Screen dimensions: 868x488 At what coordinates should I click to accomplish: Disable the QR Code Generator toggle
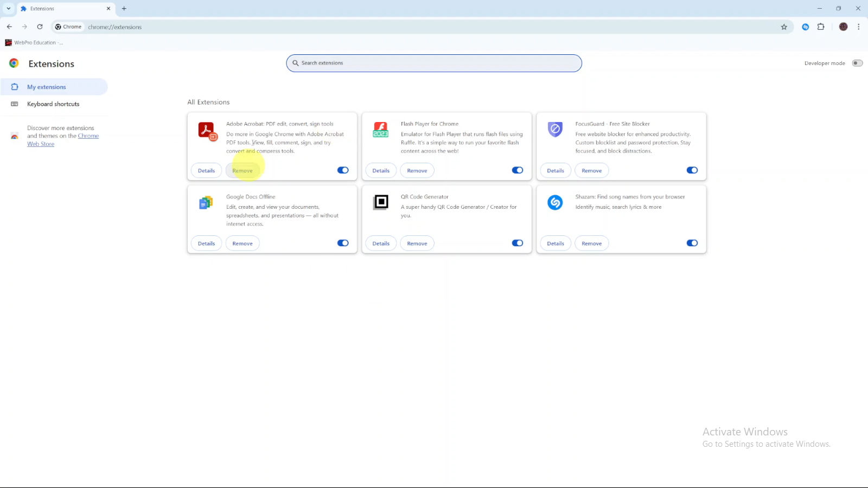[518, 243]
